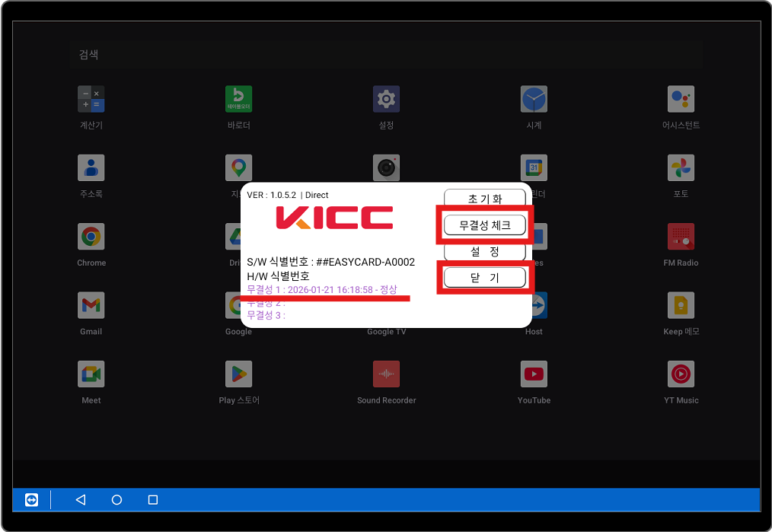Screen dimensions: 772x532
Task: Launch the 바로더 app
Action: click(239, 99)
